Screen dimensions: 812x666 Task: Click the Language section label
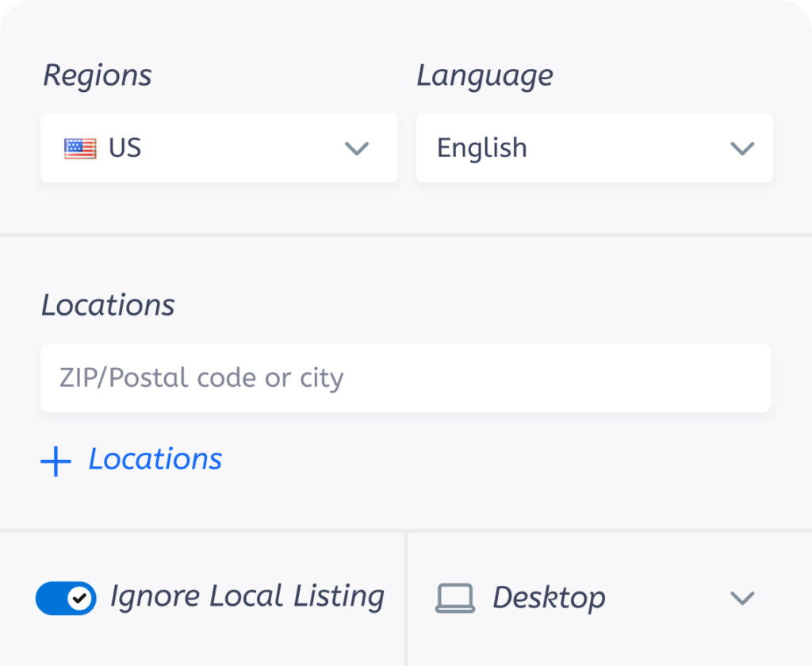coord(485,75)
